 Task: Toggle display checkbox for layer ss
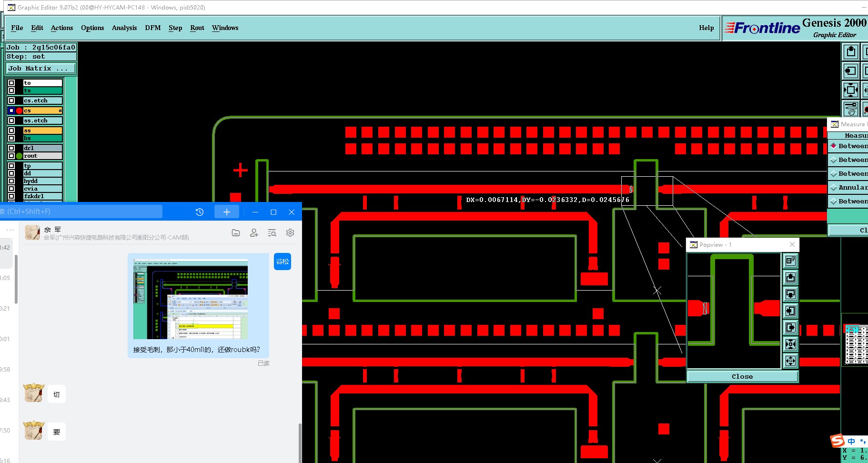point(11,131)
